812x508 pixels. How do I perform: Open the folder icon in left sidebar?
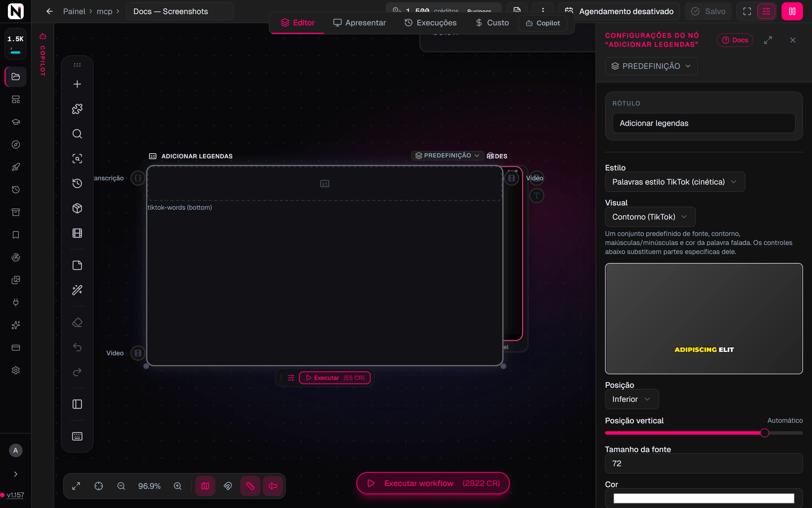(16, 77)
